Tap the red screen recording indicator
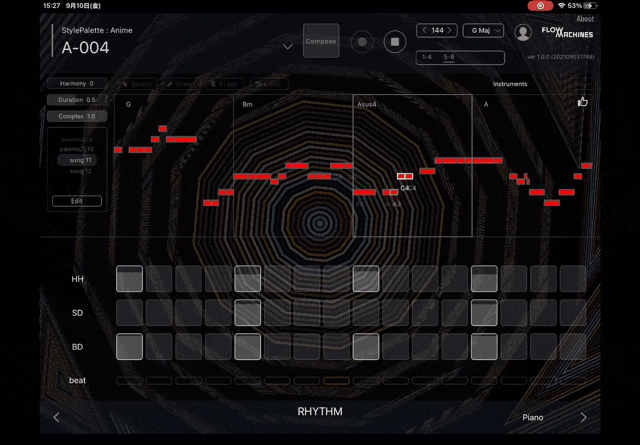This screenshot has width=640, height=445. [x=540, y=6]
